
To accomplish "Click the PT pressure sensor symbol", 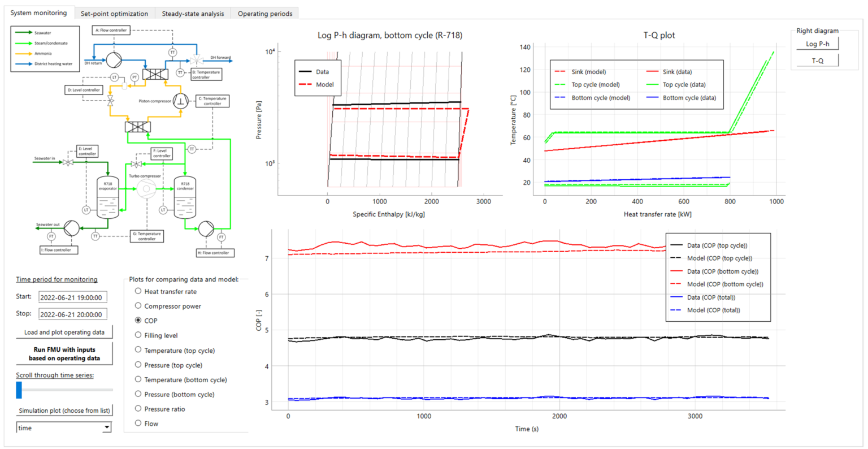I will pos(134,77).
